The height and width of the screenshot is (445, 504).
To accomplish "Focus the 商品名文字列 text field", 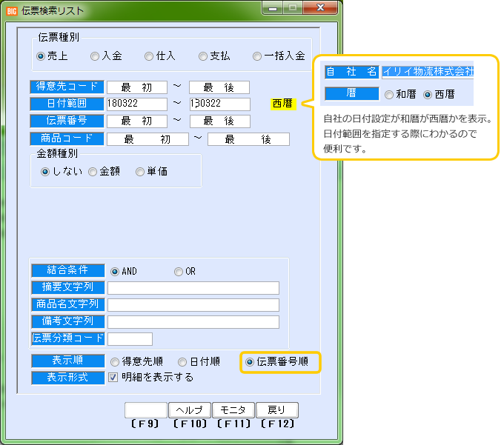I will 193,305.
